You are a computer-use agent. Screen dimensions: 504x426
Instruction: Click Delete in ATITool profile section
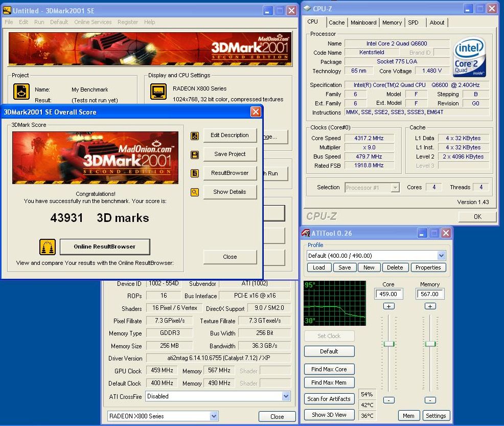pyautogui.click(x=395, y=267)
